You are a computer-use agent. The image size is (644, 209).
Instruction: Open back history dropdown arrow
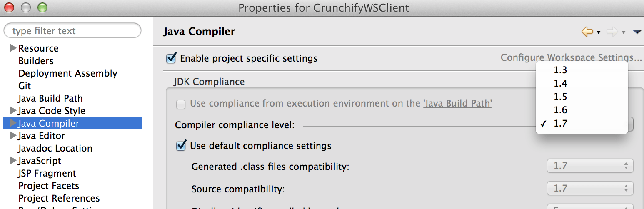599,32
